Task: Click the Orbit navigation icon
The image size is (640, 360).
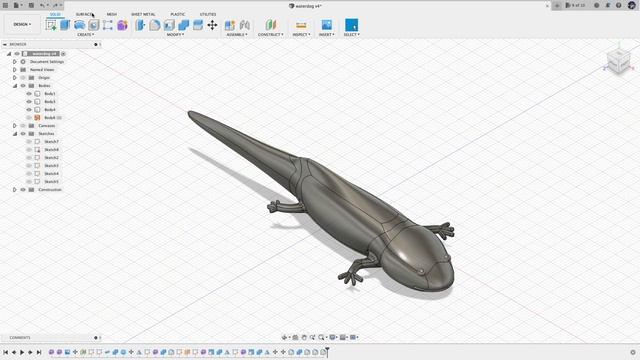Action: click(x=284, y=337)
